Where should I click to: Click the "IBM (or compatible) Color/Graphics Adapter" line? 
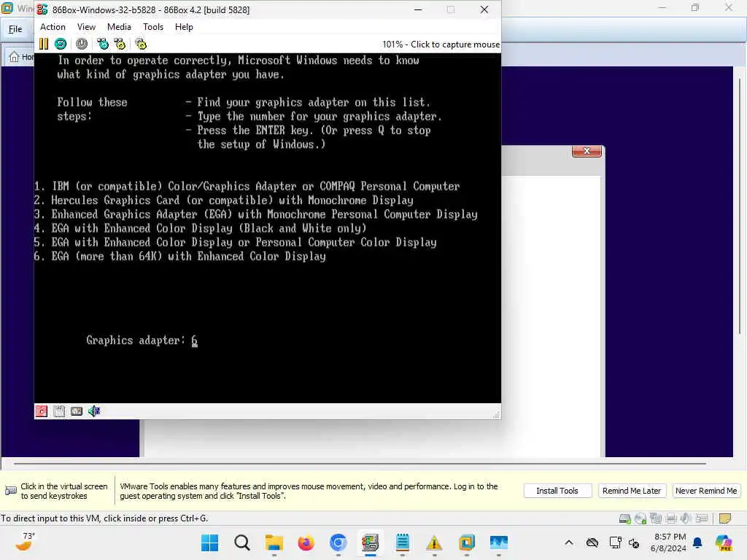click(x=247, y=186)
